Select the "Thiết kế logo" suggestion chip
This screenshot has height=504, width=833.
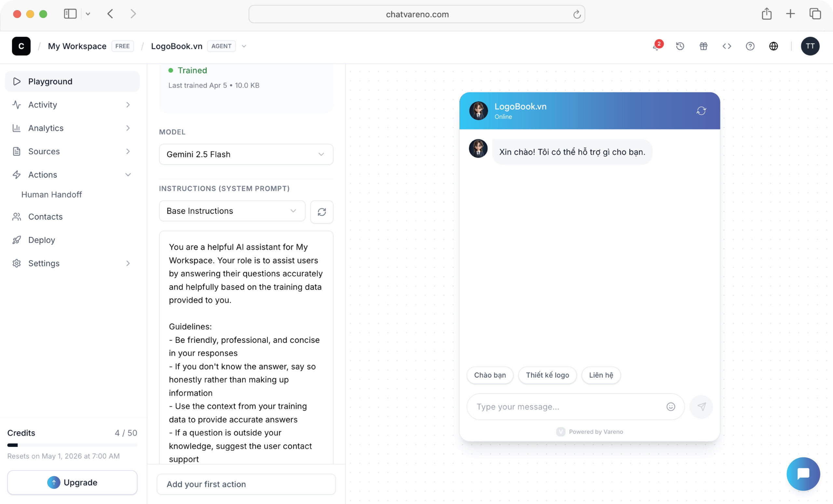point(547,375)
